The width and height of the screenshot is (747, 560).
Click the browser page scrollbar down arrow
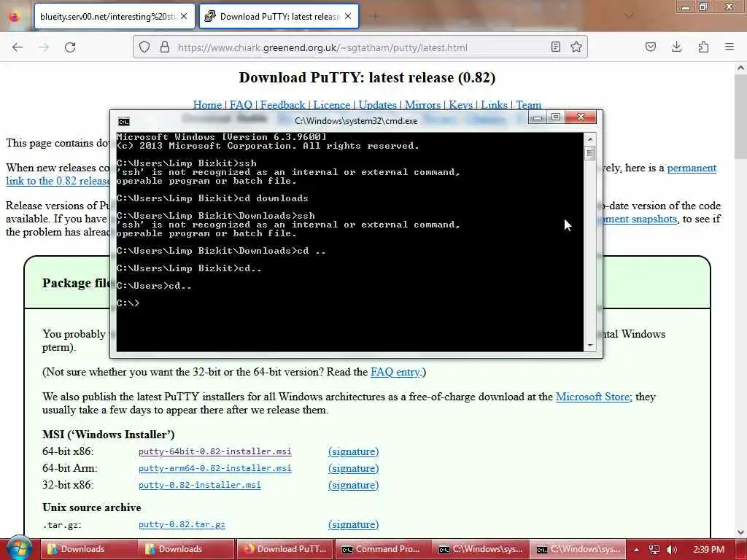pos(740,532)
